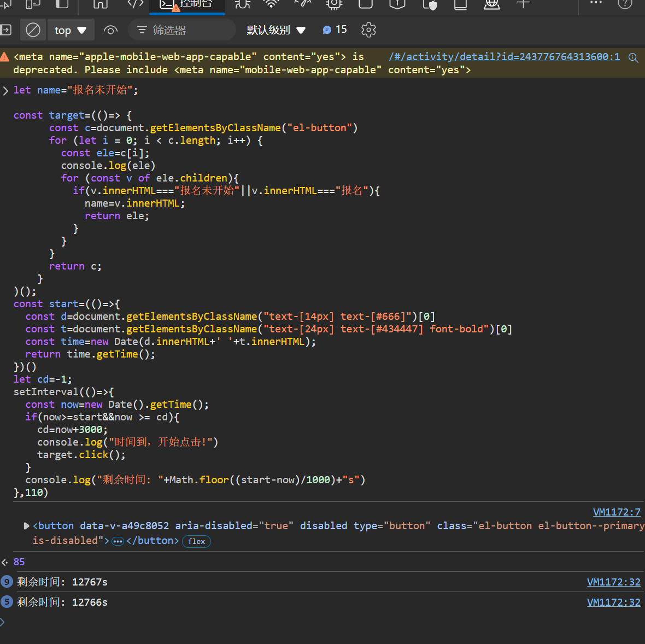Add another tool with plus icon
This screenshot has width=645, height=644.
pyautogui.click(x=523, y=4)
